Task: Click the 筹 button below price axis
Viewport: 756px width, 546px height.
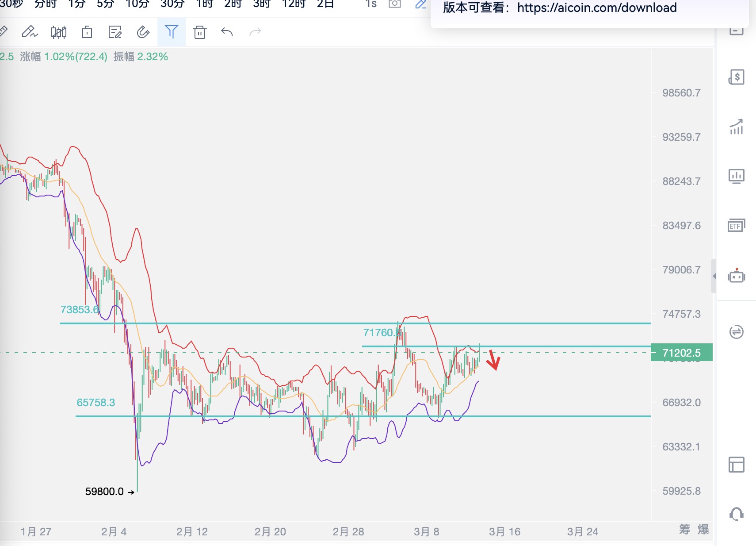Action: (x=684, y=529)
